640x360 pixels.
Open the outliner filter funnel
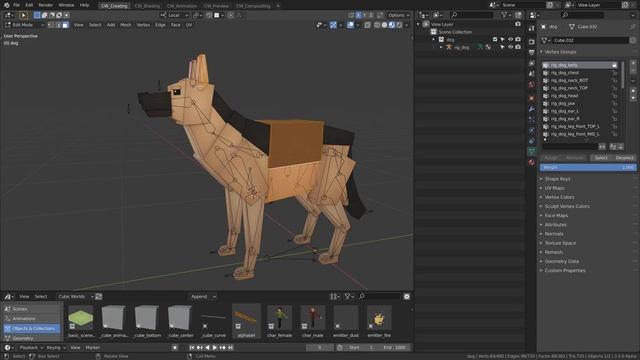pos(505,15)
